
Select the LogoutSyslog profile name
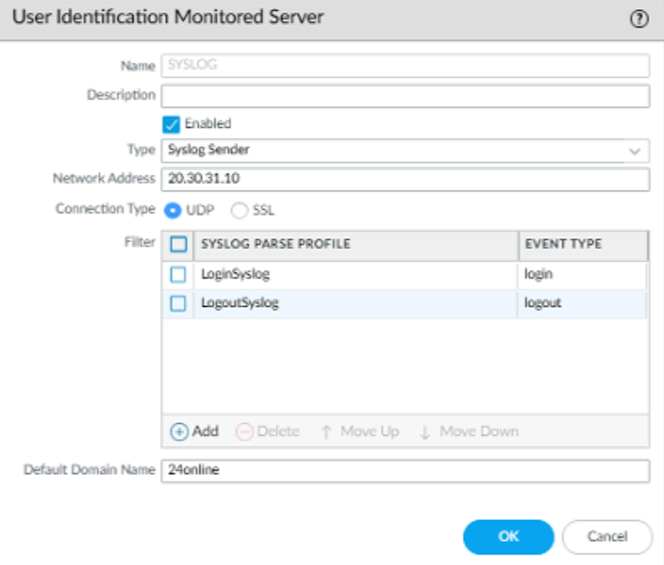(x=240, y=303)
